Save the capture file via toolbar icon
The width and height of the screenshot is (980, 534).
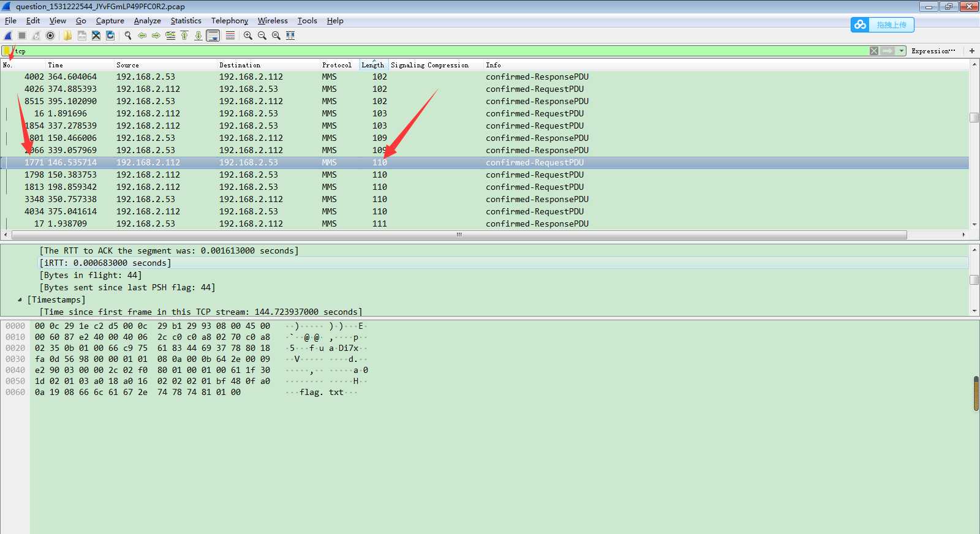pos(81,36)
